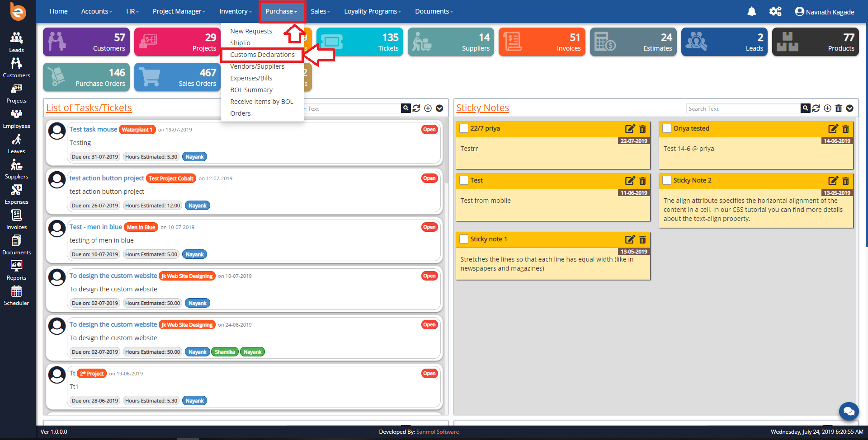The width and height of the screenshot is (868, 440).
Task: Open Customers in the left sidebar
Action: 16,67
